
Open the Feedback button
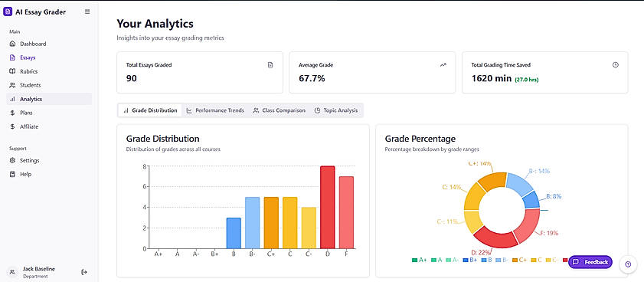[590, 262]
